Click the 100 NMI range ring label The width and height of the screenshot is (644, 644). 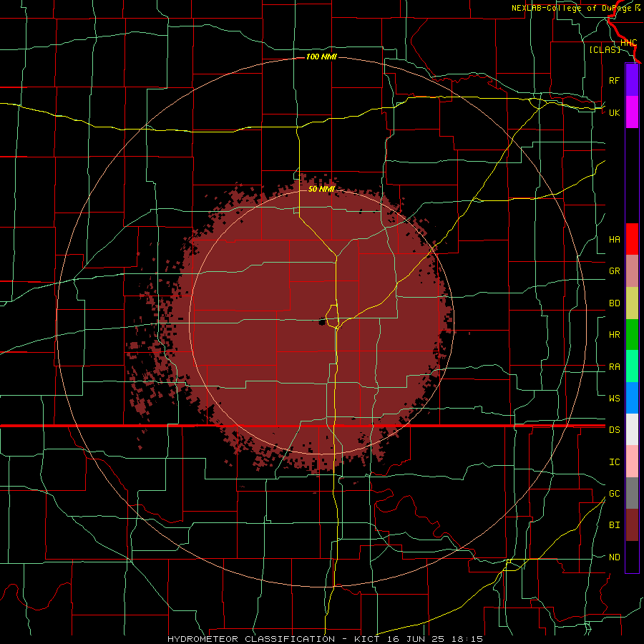(321, 57)
